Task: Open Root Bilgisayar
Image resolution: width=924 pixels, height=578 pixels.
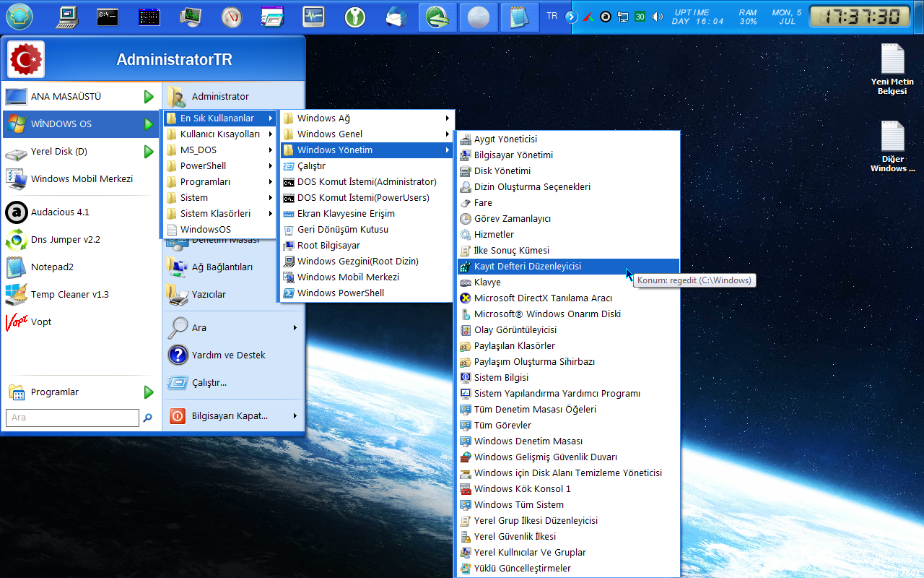Action: coord(366,246)
